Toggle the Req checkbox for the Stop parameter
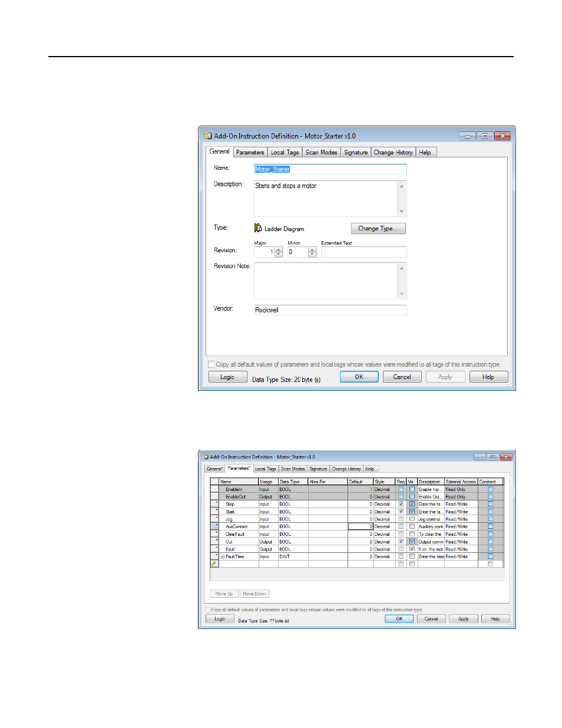562x728 pixels. pos(401,504)
